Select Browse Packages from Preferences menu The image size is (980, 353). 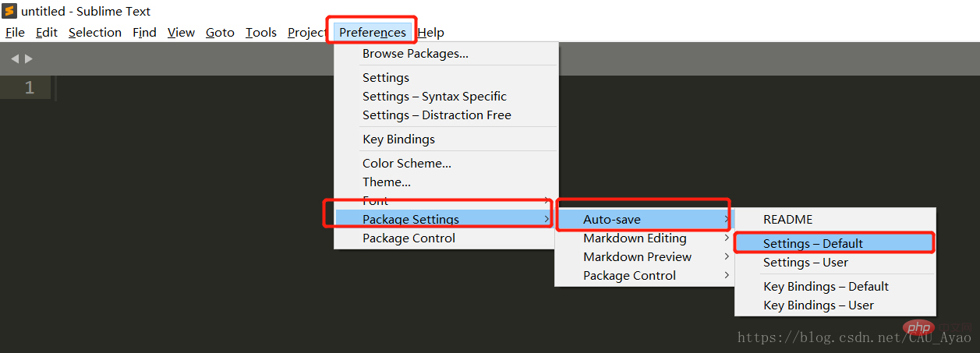tap(415, 54)
